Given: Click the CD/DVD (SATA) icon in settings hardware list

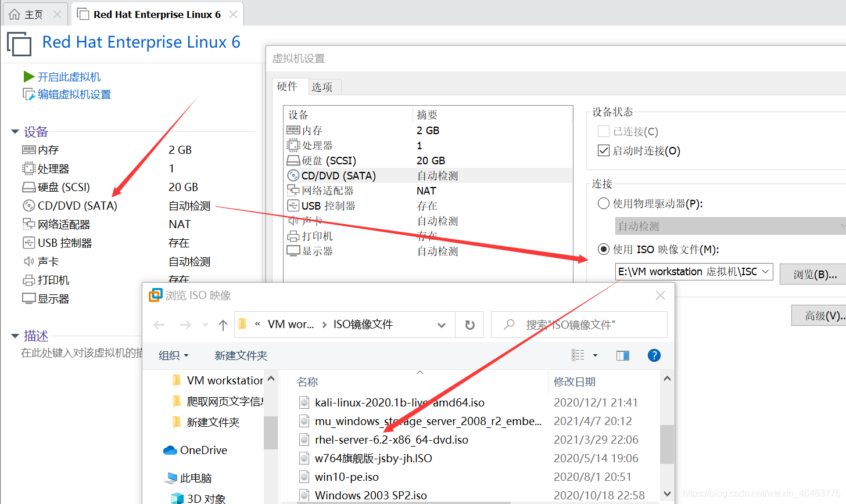Looking at the screenshot, I should (293, 175).
